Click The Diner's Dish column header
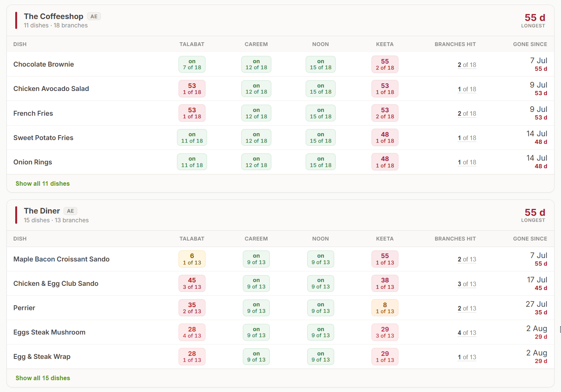This screenshot has width=561, height=392. pos(20,239)
